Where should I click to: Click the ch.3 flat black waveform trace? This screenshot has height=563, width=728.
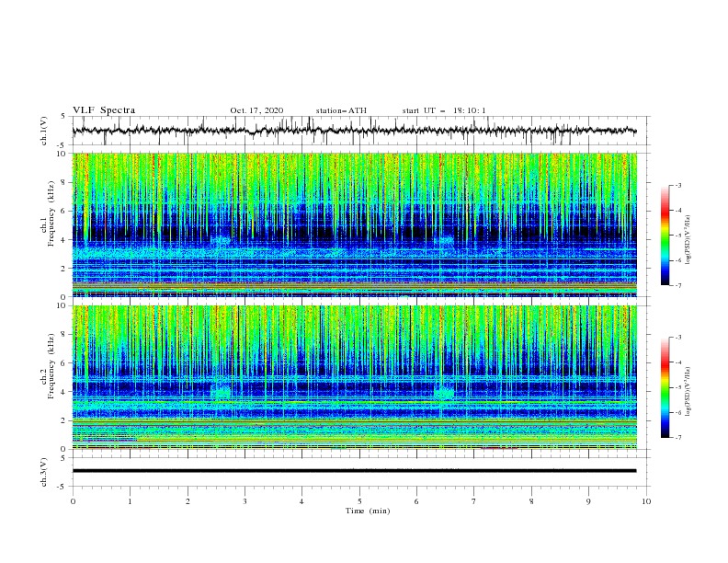(x=354, y=471)
